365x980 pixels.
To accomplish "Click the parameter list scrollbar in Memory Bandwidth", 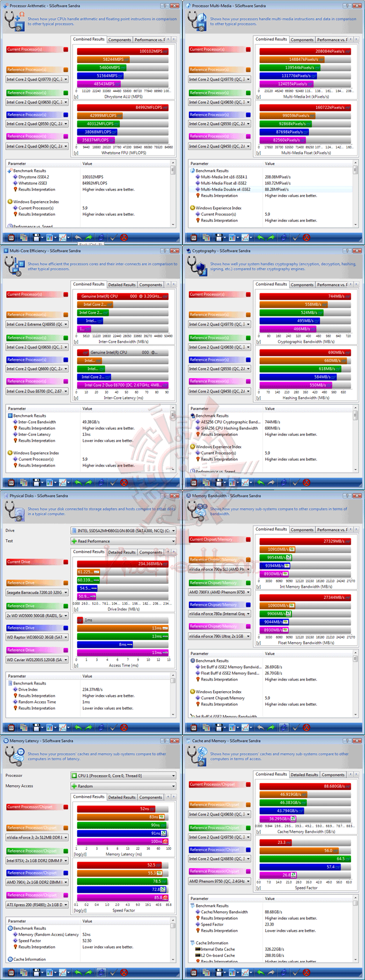I will tap(356, 683).
